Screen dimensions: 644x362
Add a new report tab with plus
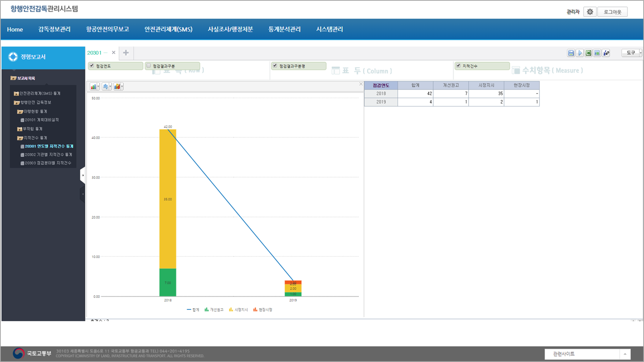coord(126,53)
